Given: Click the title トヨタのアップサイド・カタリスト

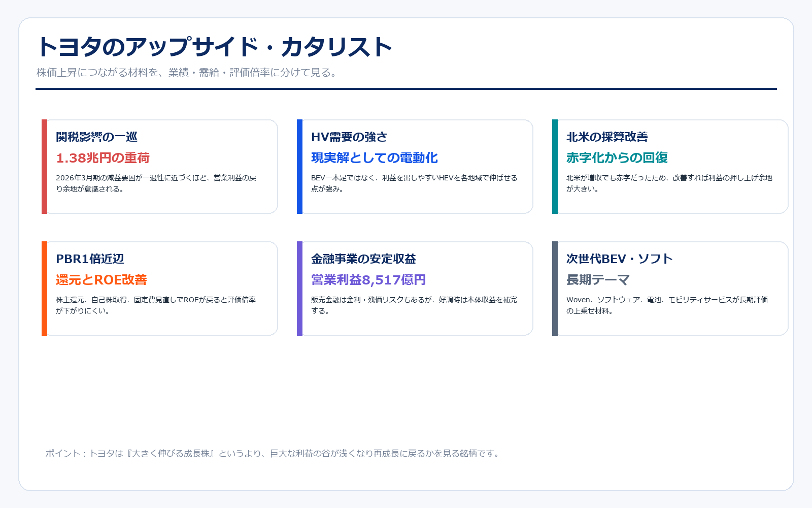Looking at the screenshot, I should [215, 47].
